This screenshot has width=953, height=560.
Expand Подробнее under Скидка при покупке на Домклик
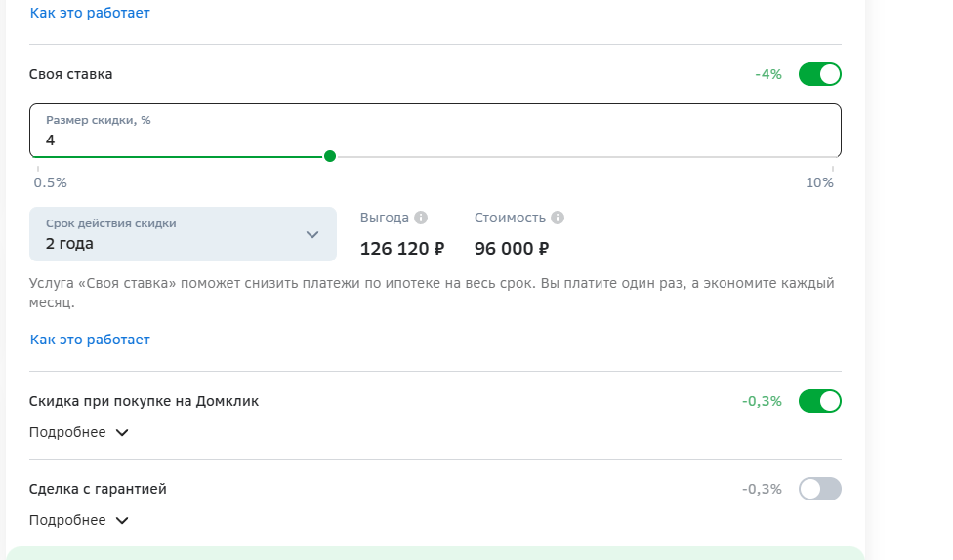[79, 432]
